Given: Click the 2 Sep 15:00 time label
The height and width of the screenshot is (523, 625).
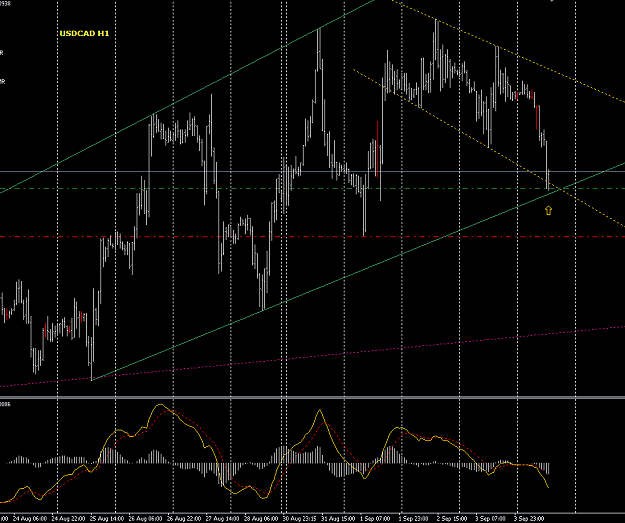Looking at the screenshot, I should (452, 519).
